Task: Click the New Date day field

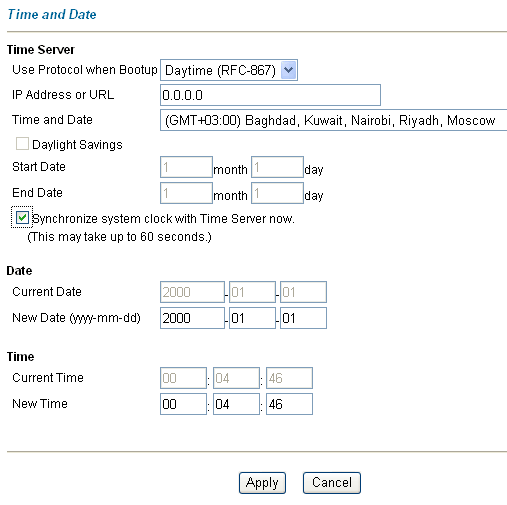Action: tap(303, 318)
